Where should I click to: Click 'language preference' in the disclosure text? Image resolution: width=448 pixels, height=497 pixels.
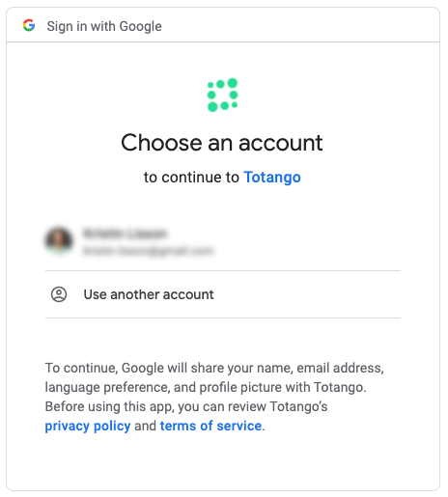pos(107,387)
